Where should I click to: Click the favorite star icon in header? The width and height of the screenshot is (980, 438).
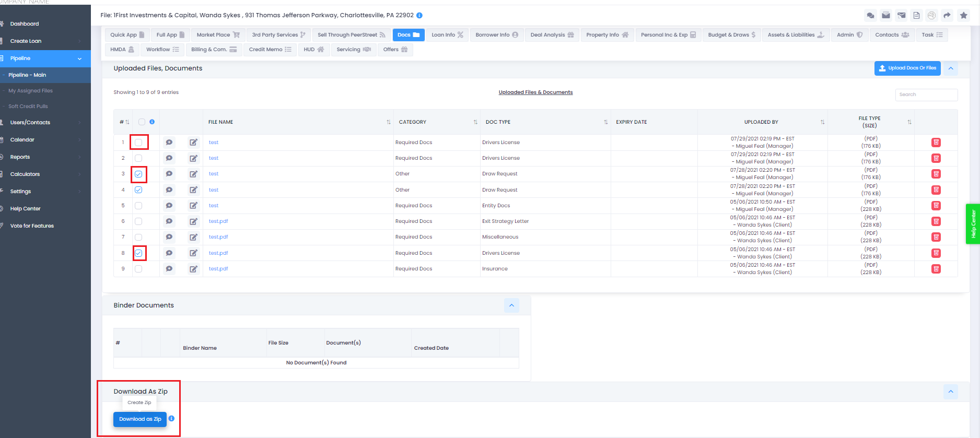[x=964, y=16]
